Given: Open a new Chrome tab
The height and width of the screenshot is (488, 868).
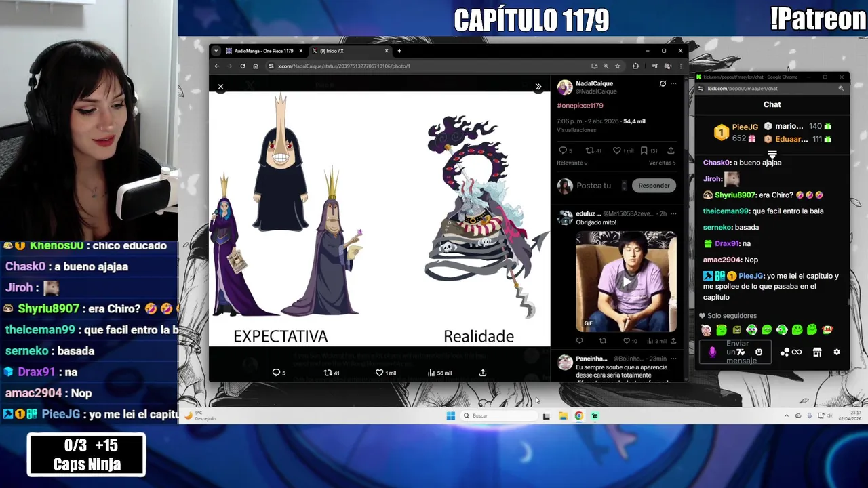Looking at the screenshot, I should click(399, 51).
